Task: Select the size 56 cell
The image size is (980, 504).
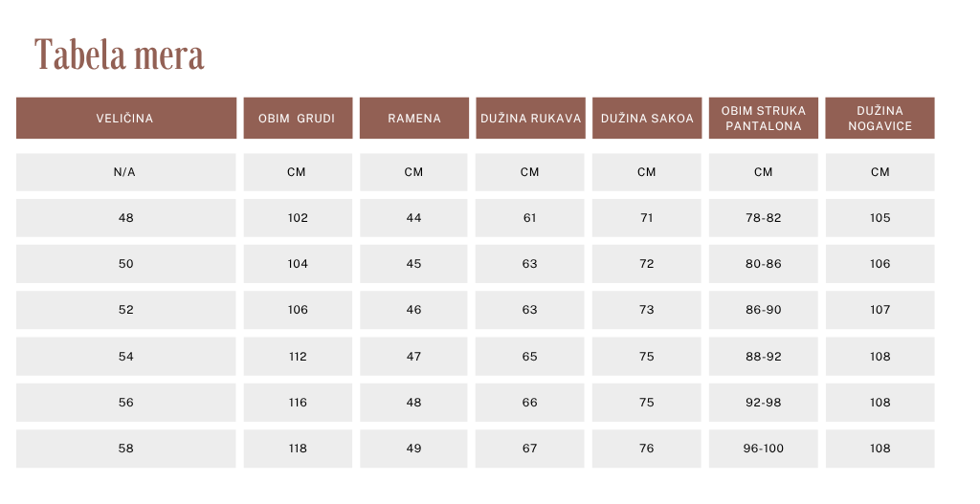Action: [x=126, y=403]
